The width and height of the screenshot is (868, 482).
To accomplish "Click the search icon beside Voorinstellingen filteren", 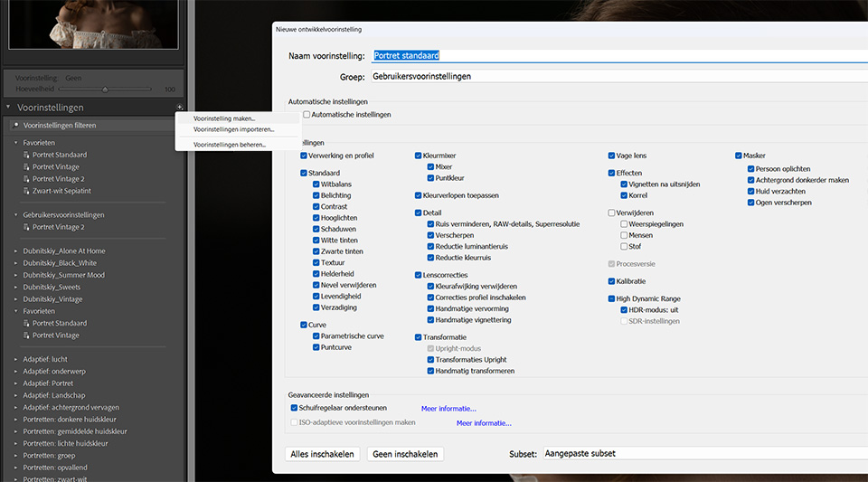I will click(15, 126).
